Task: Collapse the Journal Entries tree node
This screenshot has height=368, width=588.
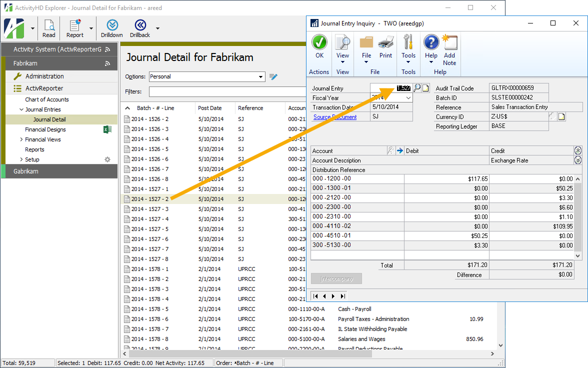Action: click(21, 109)
